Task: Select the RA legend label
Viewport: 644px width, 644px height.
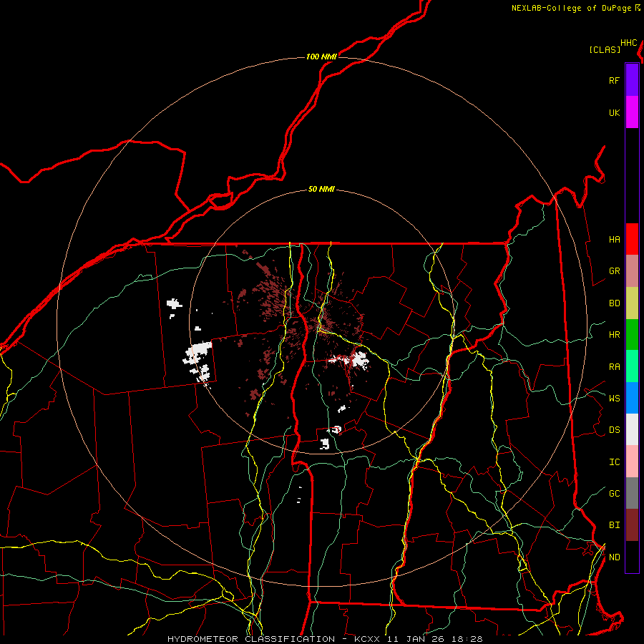Action: pos(614,366)
